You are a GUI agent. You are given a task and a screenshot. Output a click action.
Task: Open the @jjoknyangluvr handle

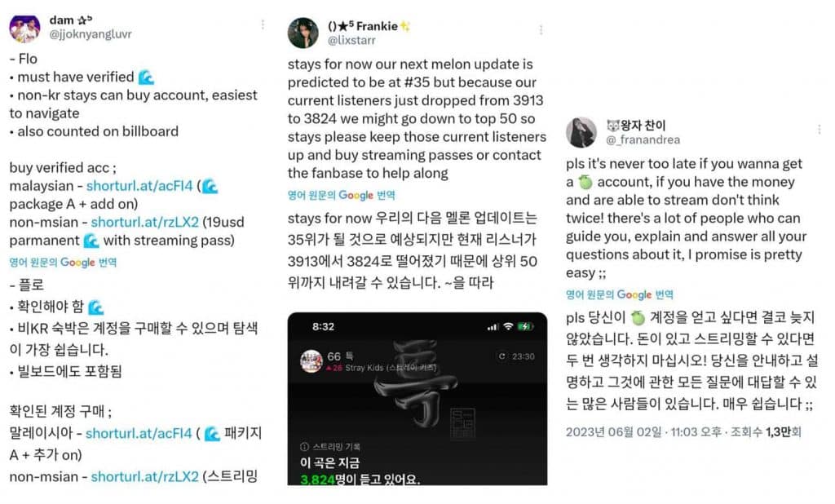91,34
